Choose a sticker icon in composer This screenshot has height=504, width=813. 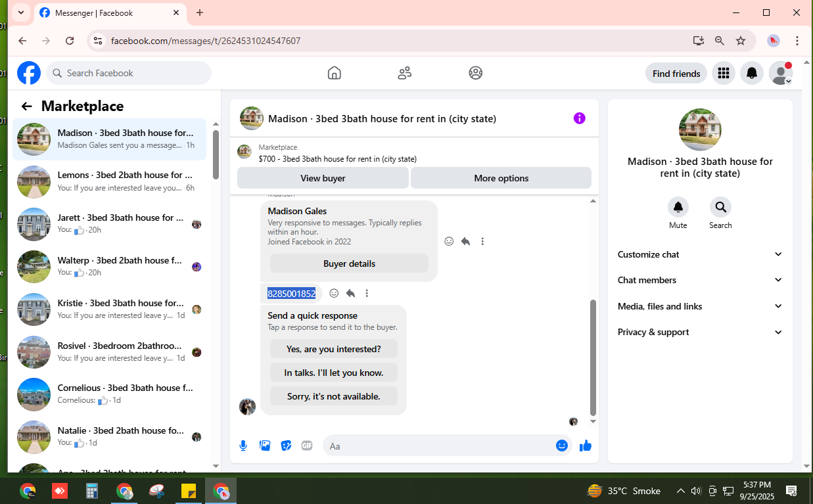pyautogui.click(x=286, y=446)
